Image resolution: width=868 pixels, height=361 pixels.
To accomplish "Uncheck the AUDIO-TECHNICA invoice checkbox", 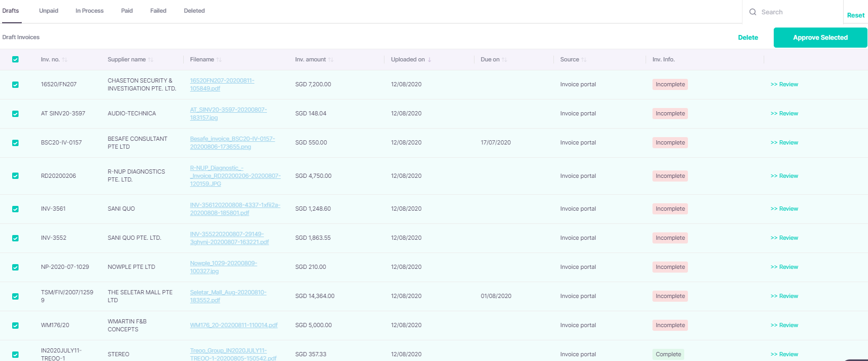I will tap(15, 114).
